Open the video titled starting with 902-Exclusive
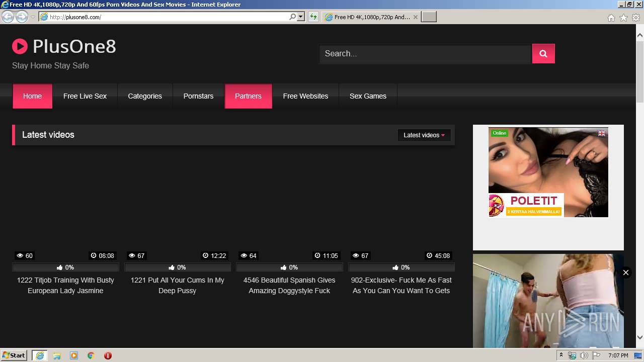 point(401,286)
